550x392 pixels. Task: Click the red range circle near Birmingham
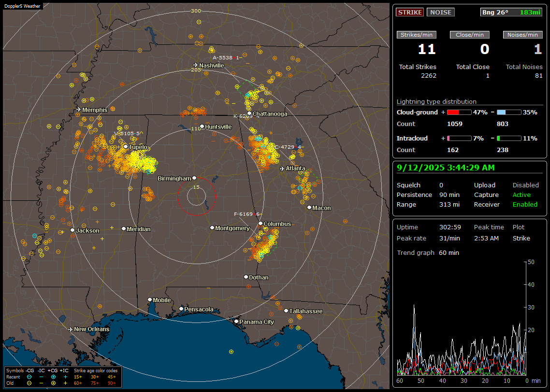click(196, 196)
